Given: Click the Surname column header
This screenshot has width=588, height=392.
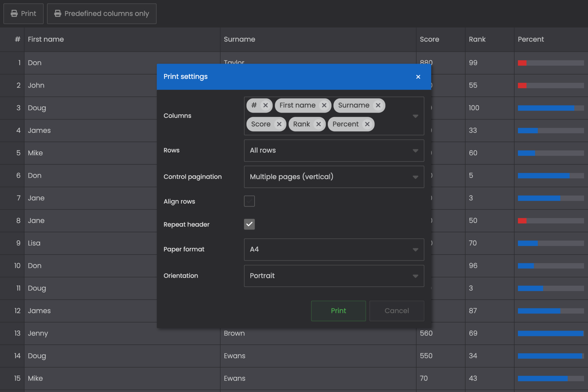Looking at the screenshot, I should click(318, 39).
